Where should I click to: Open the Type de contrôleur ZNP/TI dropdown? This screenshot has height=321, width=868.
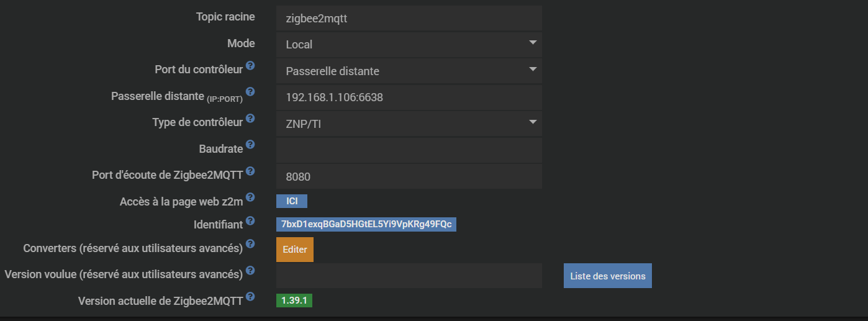(x=409, y=124)
